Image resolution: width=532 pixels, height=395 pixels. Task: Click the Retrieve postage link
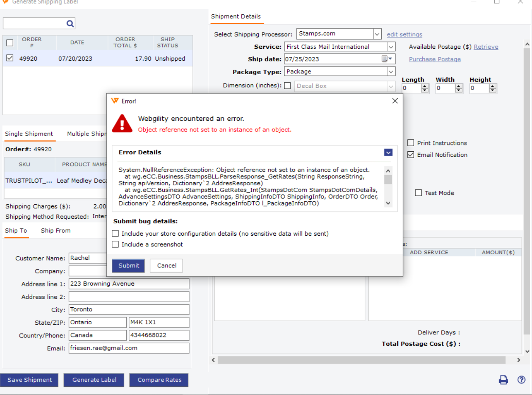tap(486, 47)
